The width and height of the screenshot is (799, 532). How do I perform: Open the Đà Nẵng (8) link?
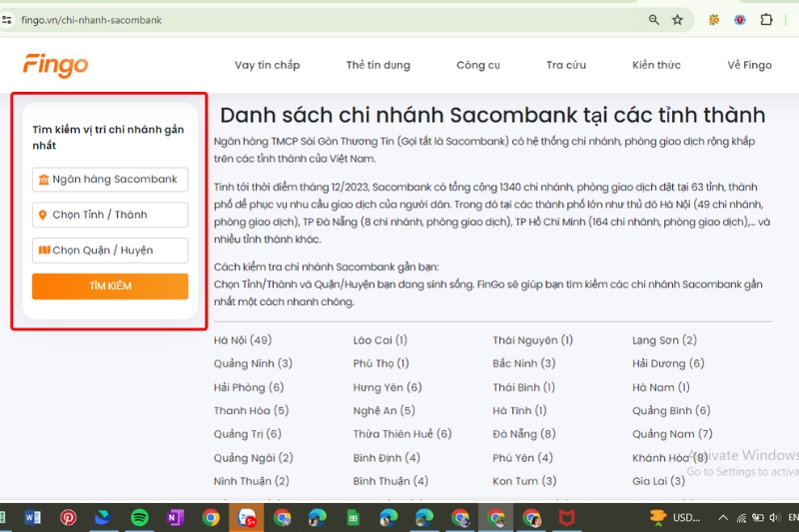coord(523,434)
